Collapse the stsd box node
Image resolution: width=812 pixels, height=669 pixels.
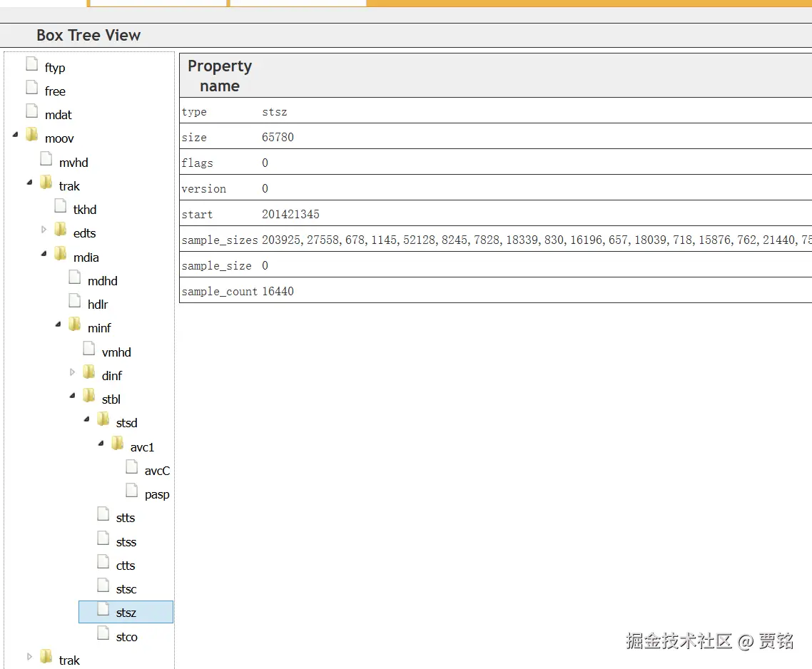(86, 419)
